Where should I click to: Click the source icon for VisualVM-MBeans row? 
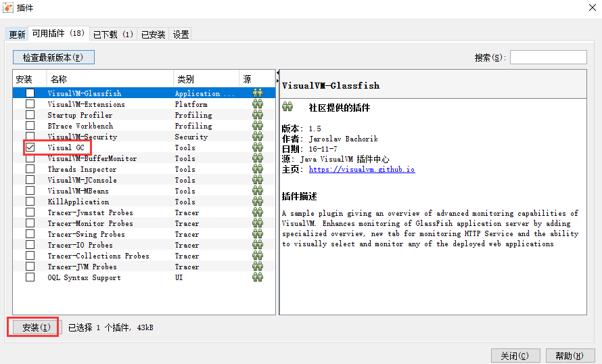tap(258, 190)
